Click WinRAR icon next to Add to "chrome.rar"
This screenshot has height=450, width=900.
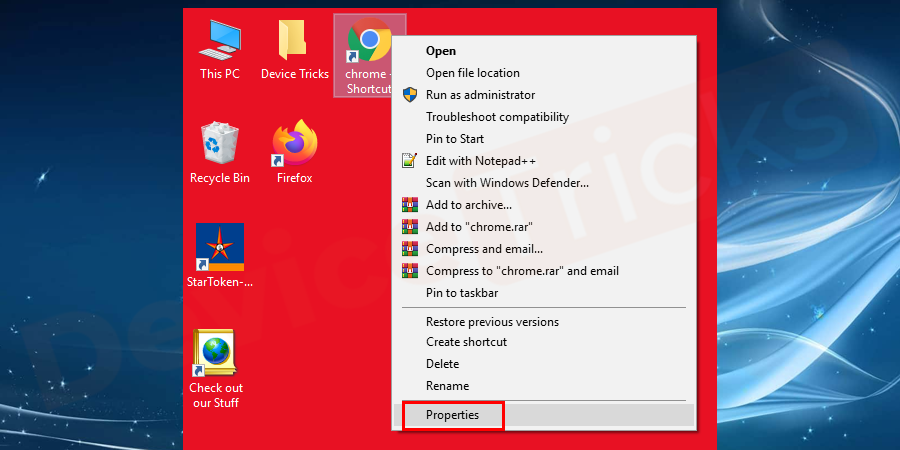410,227
